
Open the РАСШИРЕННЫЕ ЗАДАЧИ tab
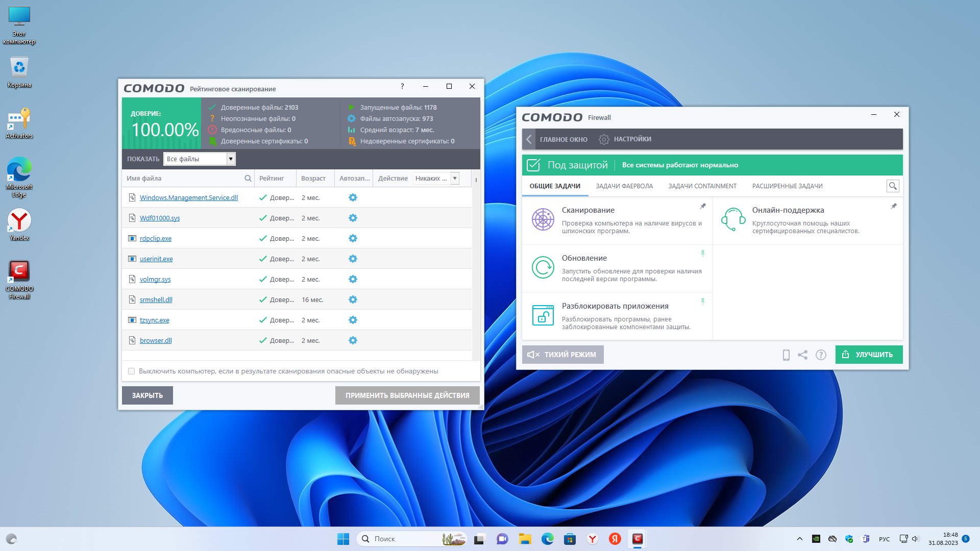787,186
